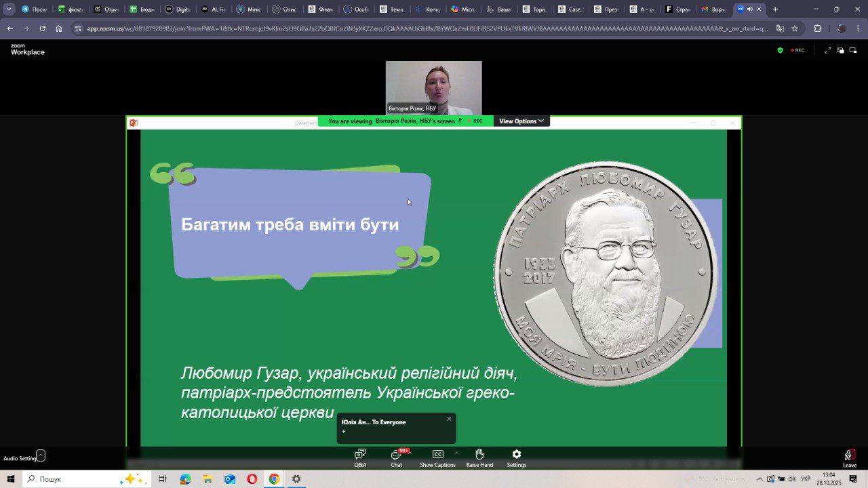Open the View Options dropdown

[521, 121]
